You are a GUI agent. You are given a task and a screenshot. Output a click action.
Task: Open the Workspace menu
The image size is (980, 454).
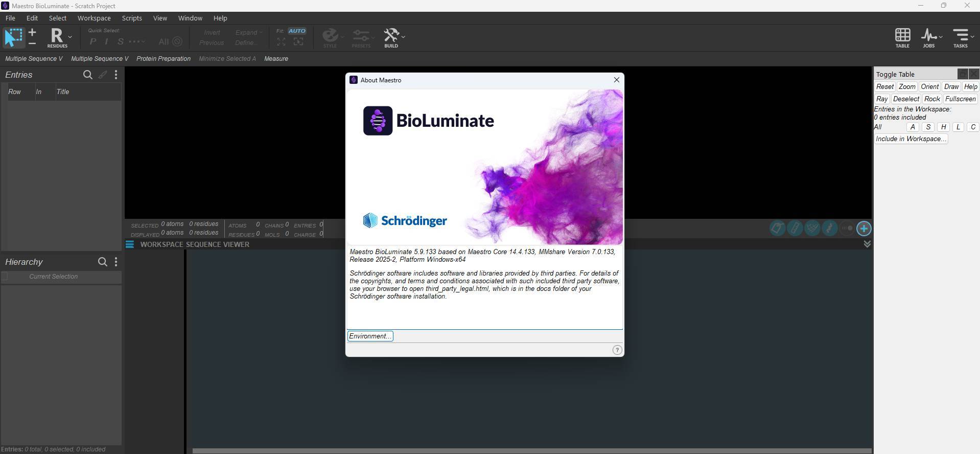(94, 18)
